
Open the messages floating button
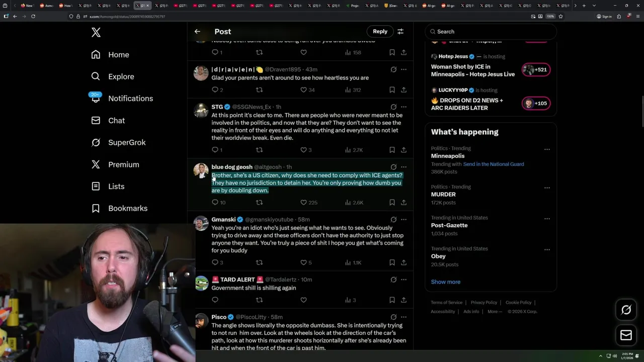(x=626, y=335)
